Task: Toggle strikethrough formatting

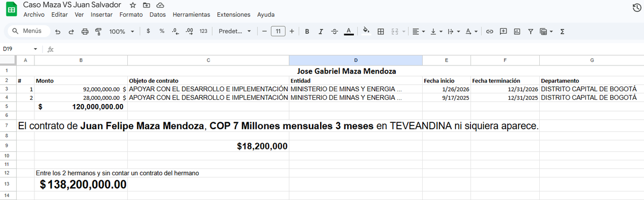Action: pos(335,32)
